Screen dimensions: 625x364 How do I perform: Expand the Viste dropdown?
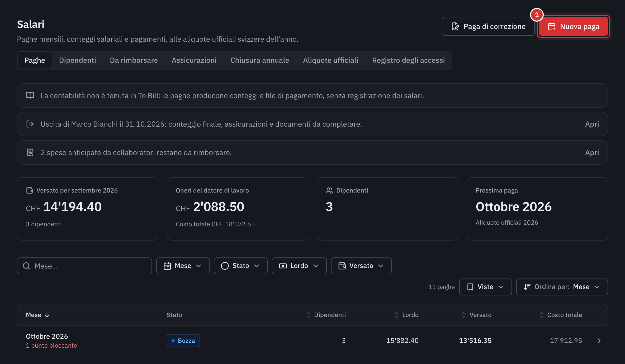pos(485,287)
